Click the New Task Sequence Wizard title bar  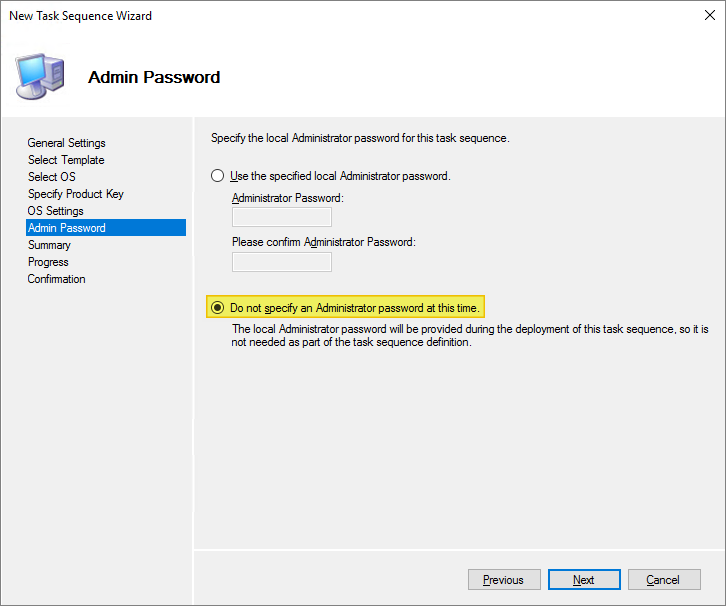tap(300, 16)
